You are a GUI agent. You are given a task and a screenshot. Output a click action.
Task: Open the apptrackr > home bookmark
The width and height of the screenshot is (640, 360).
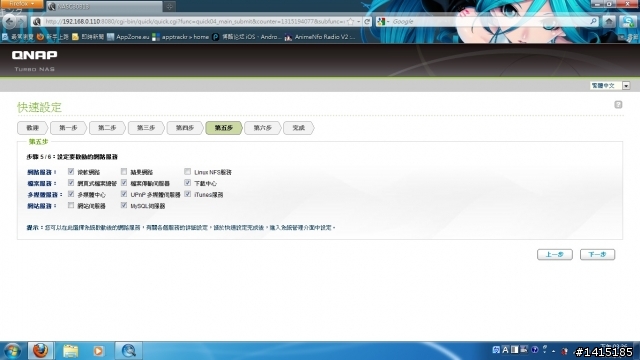[180, 37]
